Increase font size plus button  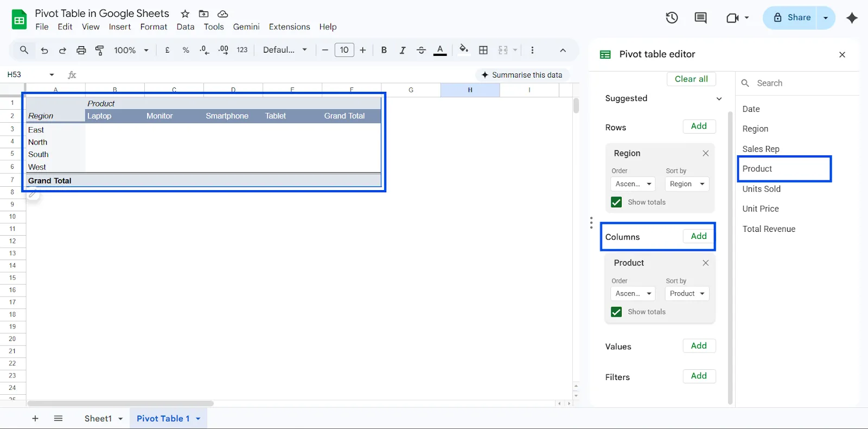(363, 50)
